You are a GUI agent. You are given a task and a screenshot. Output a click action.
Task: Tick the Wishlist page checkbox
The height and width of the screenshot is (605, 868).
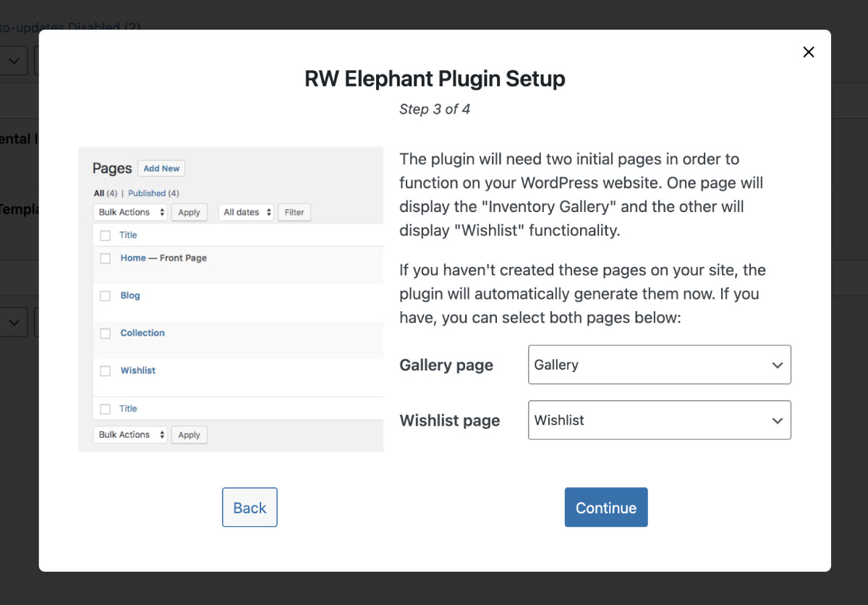pyautogui.click(x=106, y=371)
